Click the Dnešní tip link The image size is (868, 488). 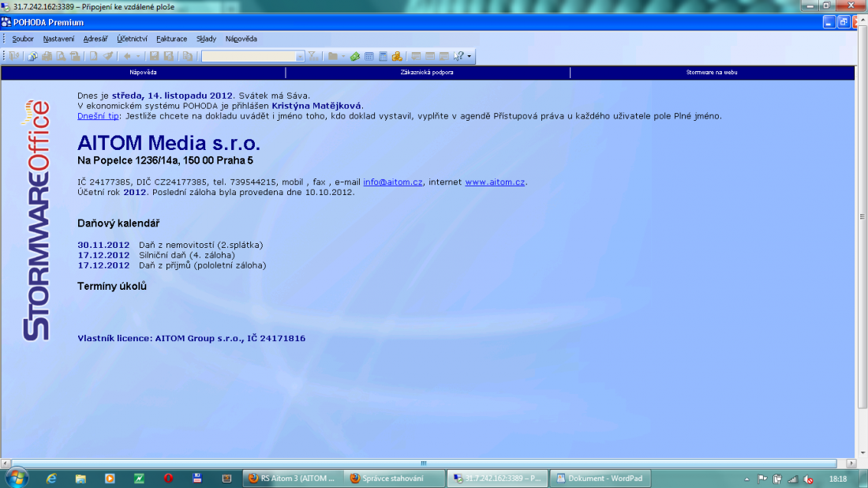tap(97, 116)
